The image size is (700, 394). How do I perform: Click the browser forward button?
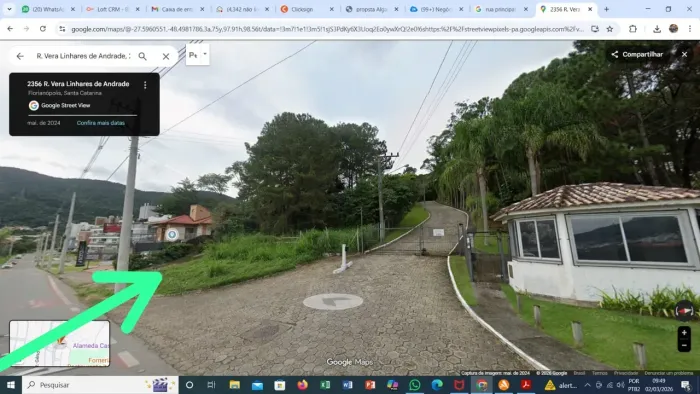tap(26, 29)
